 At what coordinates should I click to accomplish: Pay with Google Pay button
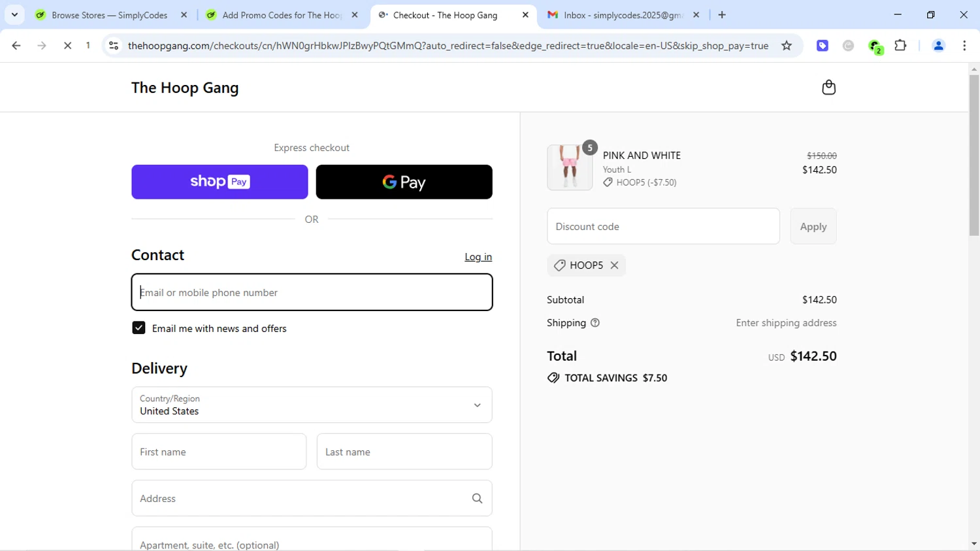point(404,182)
